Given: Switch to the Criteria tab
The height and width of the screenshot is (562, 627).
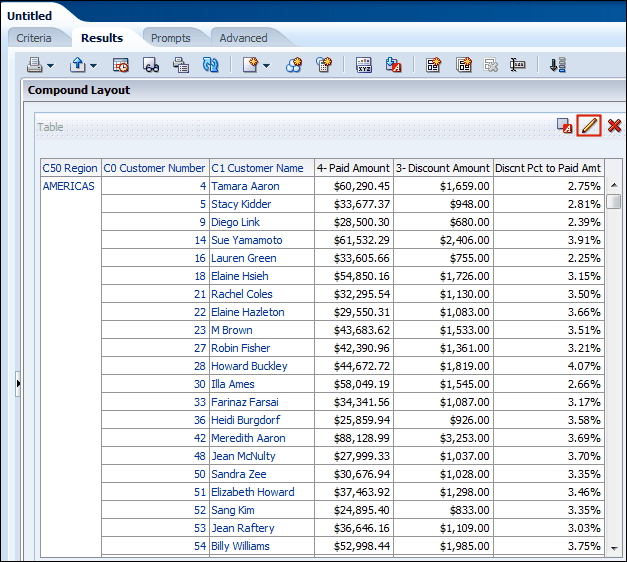Looking at the screenshot, I should (34, 38).
